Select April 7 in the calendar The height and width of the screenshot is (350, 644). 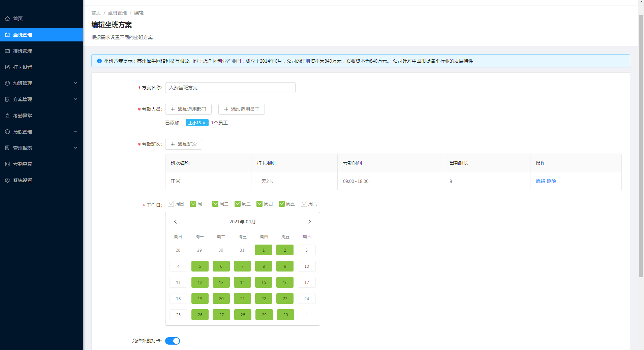[242, 266]
